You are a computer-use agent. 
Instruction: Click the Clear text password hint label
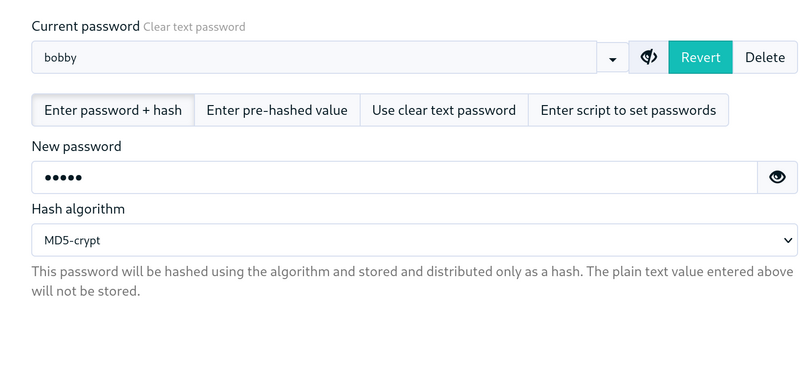tap(194, 27)
